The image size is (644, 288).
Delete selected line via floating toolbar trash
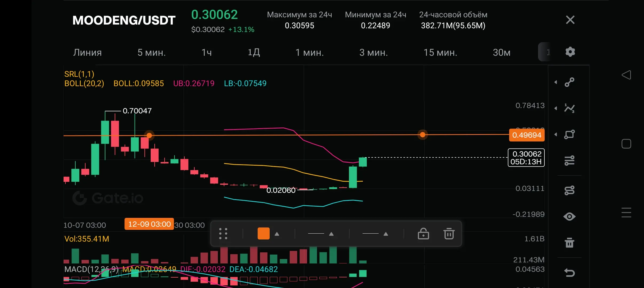click(x=449, y=234)
